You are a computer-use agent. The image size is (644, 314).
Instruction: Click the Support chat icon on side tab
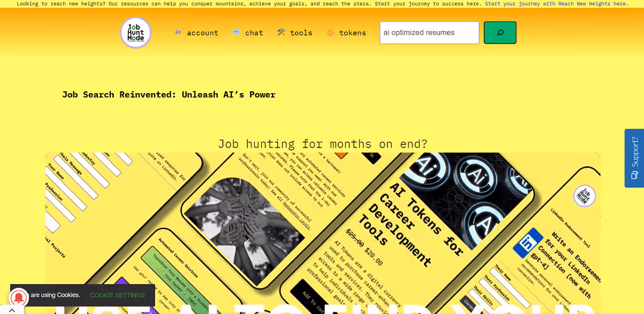[634, 175]
